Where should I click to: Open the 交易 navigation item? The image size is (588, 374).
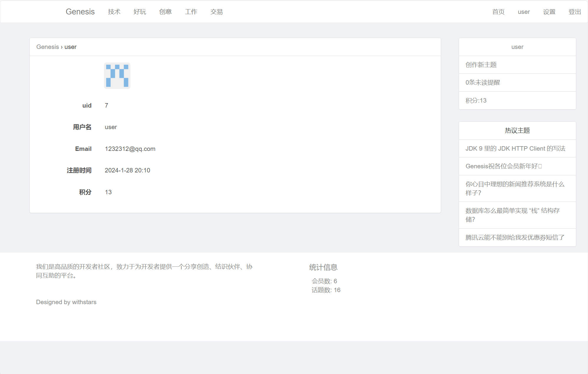(x=216, y=12)
